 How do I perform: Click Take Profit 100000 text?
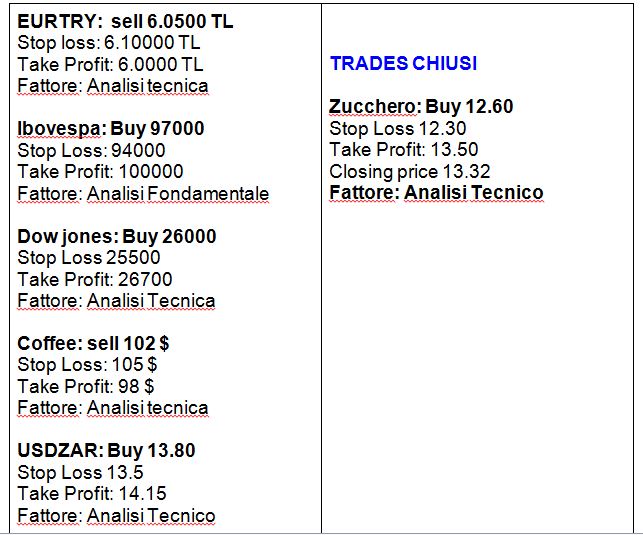pyautogui.click(x=100, y=172)
